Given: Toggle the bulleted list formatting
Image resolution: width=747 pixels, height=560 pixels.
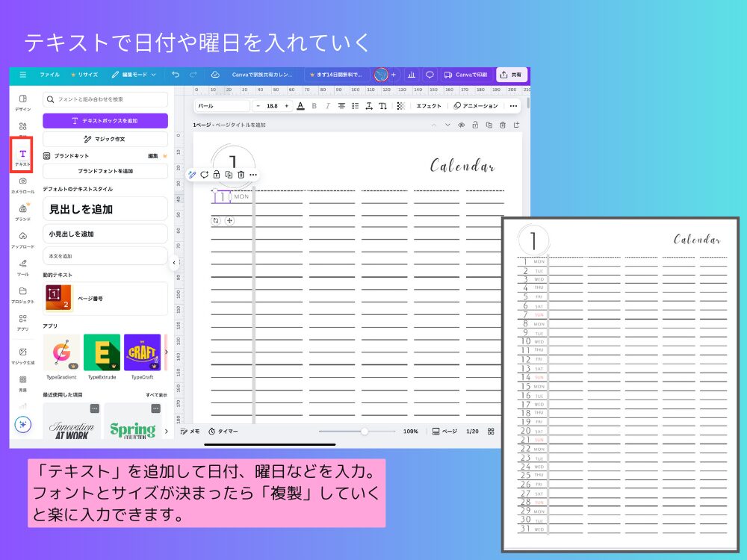Looking at the screenshot, I should [x=356, y=105].
